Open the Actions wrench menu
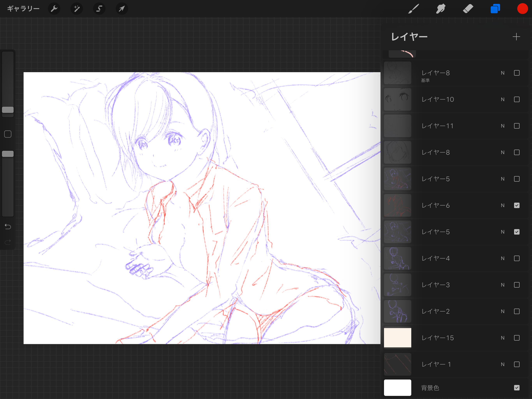Viewport: 532px width, 399px height. point(54,9)
